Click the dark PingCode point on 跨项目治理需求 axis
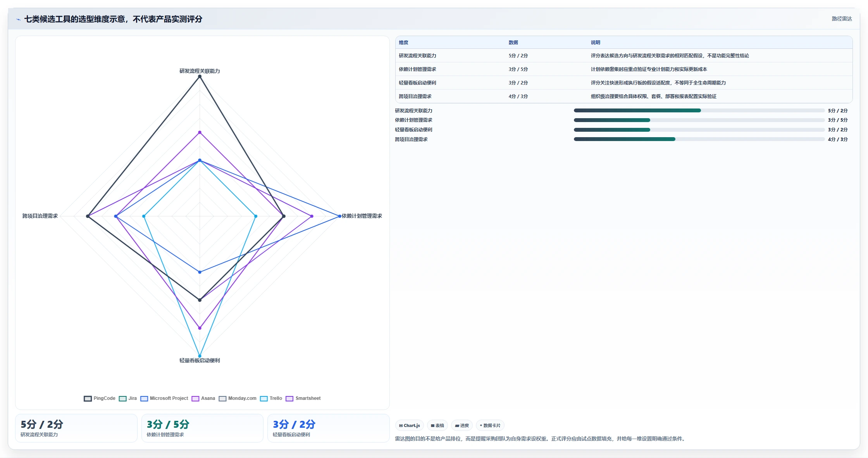The height and width of the screenshot is (458, 868). (88, 216)
